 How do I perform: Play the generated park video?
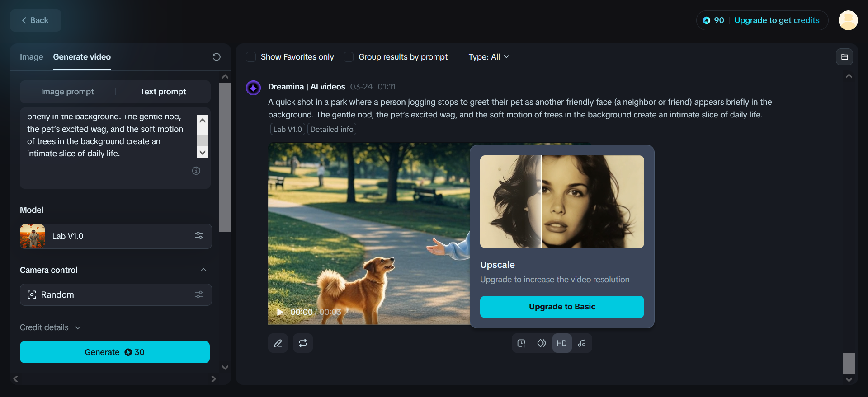point(280,312)
